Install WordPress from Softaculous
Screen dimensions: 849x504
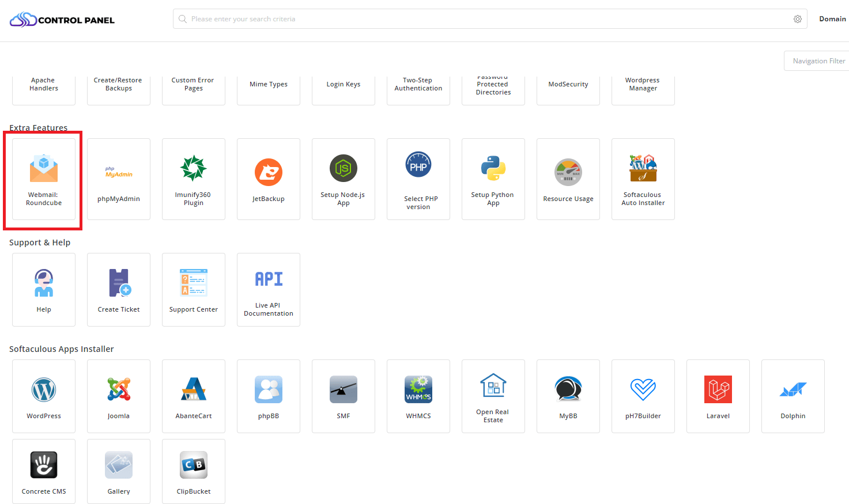click(x=43, y=396)
